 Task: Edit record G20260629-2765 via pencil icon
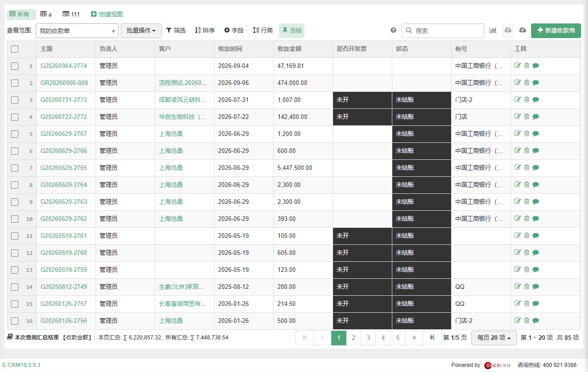click(x=518, y=168)
